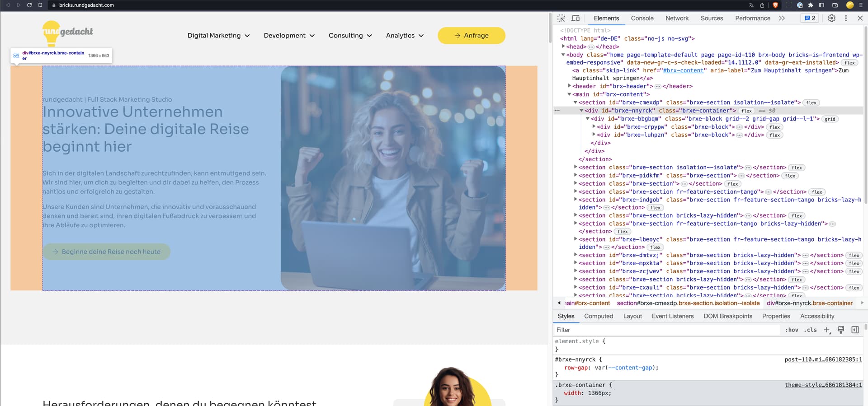Toggle element classes with .cls
The height and width of the screenshot is (406, 868).
click(x=811, y=330)
